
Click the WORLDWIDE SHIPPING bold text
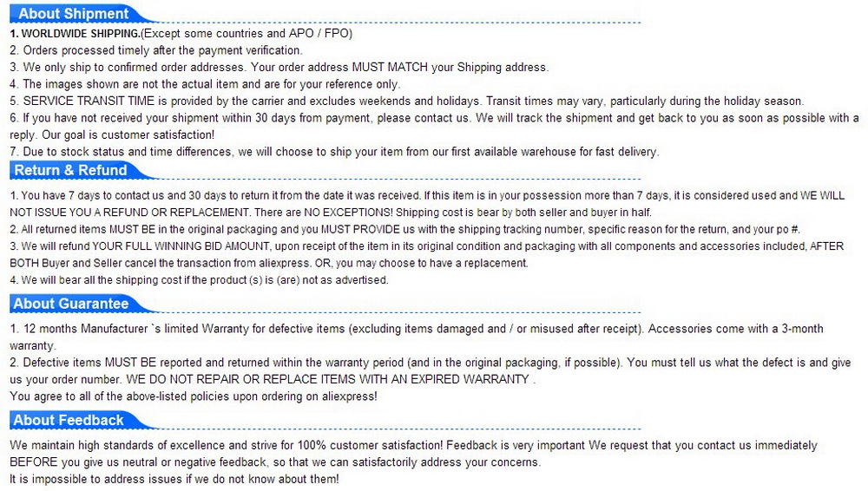click(75, 34)
